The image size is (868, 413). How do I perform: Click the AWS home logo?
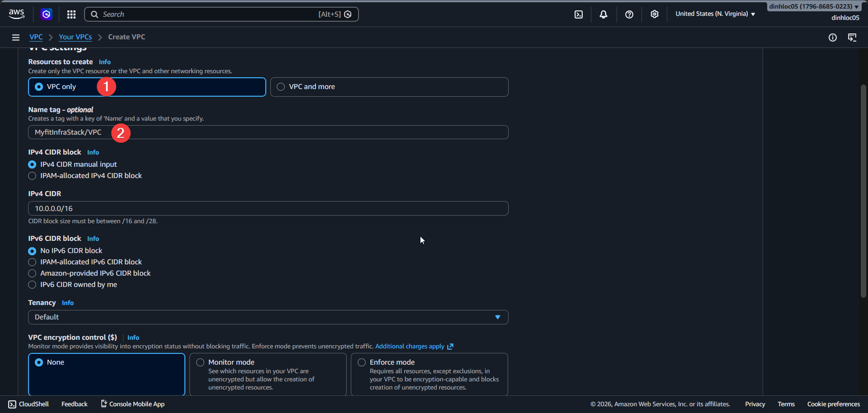click(x=16, y=14)
